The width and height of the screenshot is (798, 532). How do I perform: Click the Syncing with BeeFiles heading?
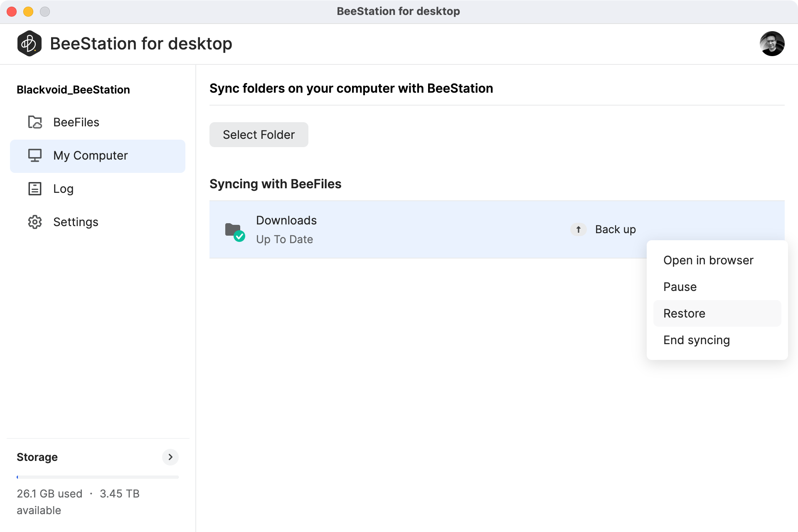click(275, 184)
